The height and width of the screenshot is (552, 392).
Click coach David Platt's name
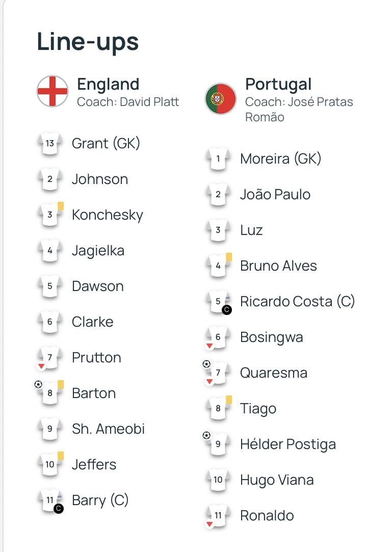tap(150, 101)
